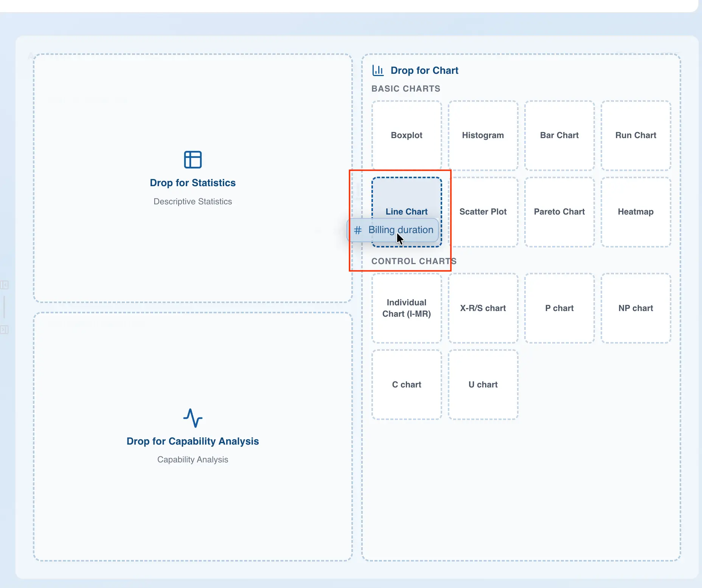702x588 pixels.
Task: Select the Individual Chart (I-MR) tile
Action: click(x=406, y=308)
